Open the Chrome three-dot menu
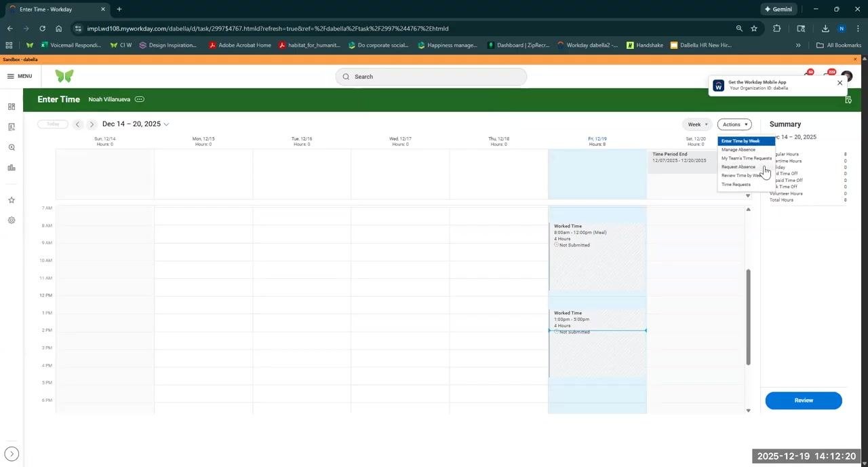 (858, 29)
